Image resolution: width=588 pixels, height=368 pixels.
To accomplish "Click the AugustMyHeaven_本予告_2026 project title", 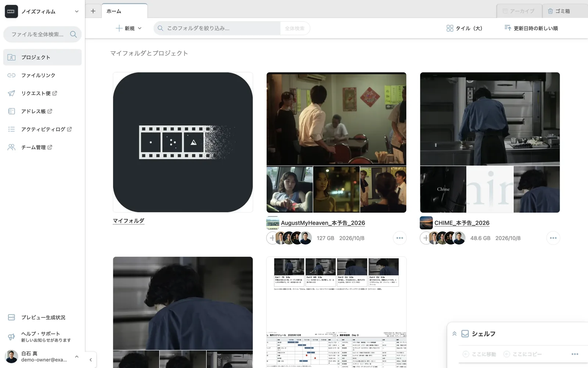I will 323,223.
